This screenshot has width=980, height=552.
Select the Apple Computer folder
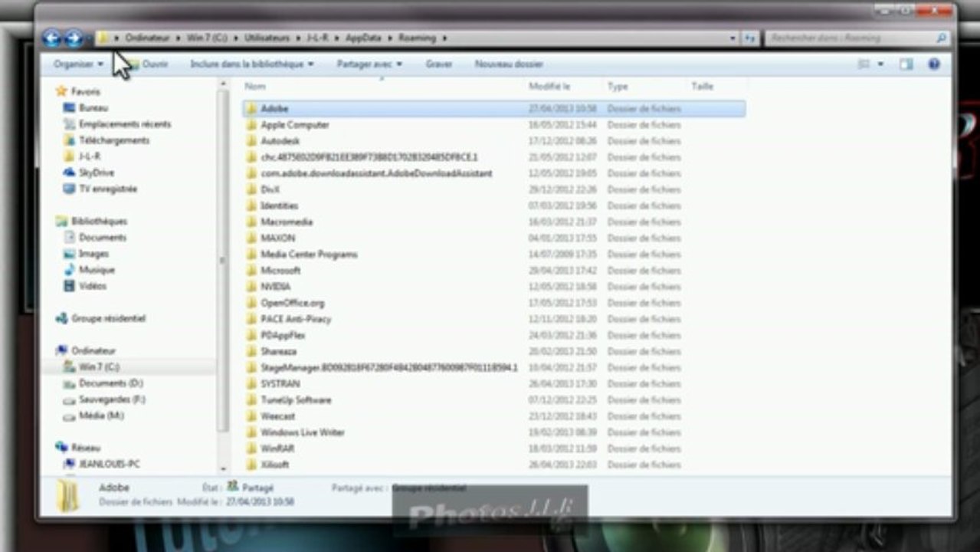coord(294,125)
